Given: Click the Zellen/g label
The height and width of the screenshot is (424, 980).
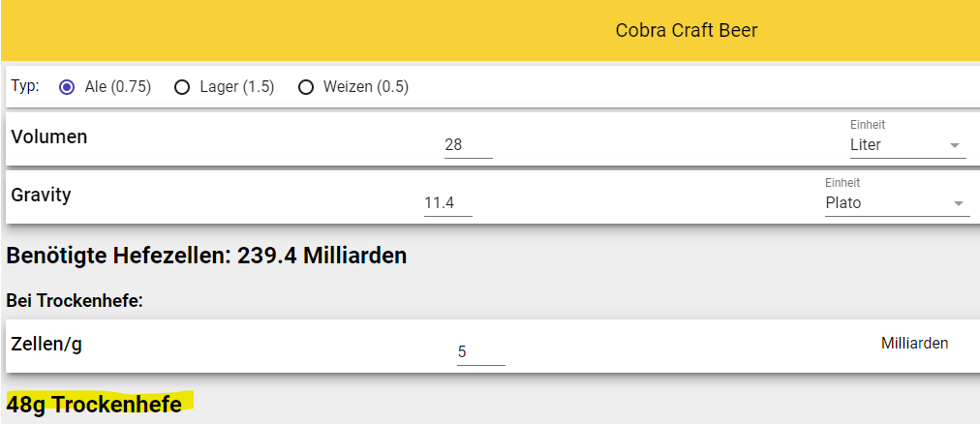Looking at the screenshot, I should tap(46, 343).
